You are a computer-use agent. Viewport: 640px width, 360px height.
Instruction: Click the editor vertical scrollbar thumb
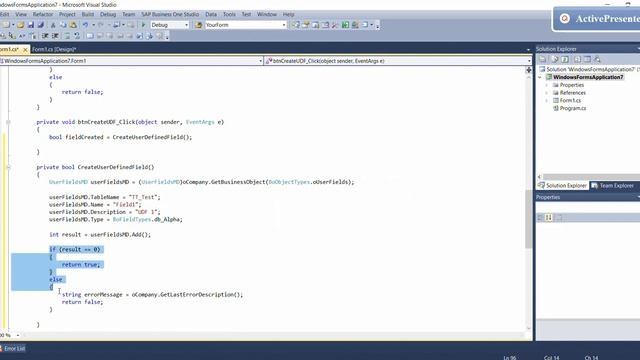pos(529,218)
